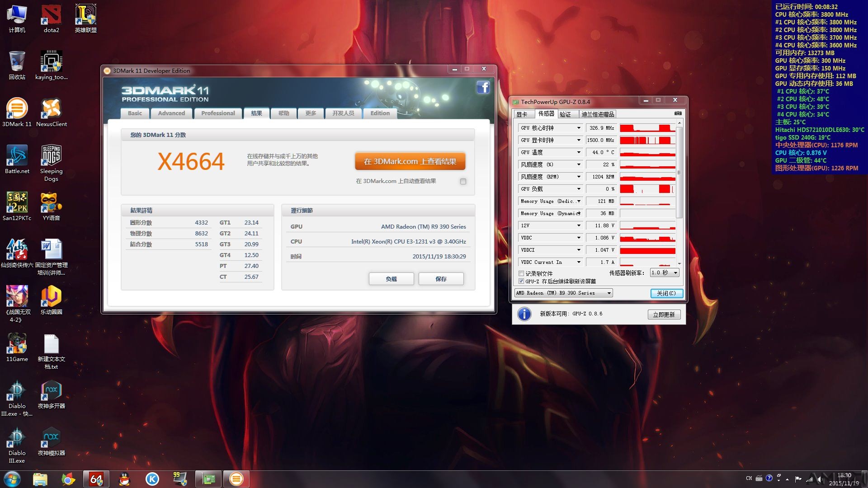This screenshot has height=488, width=868.
Task: Click the 保存 save button in 3DMark
Action: [441, 279]
